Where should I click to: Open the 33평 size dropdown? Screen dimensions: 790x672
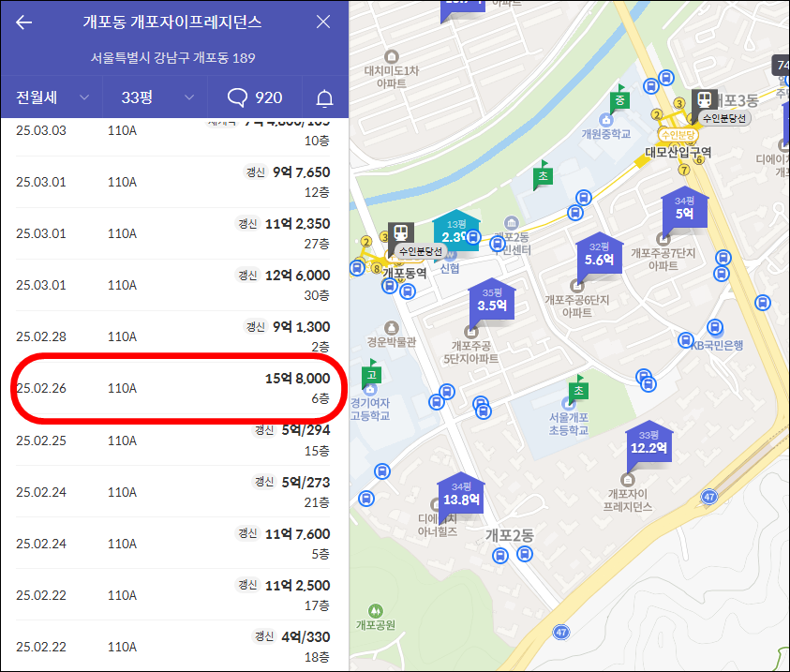pos(156,97)
